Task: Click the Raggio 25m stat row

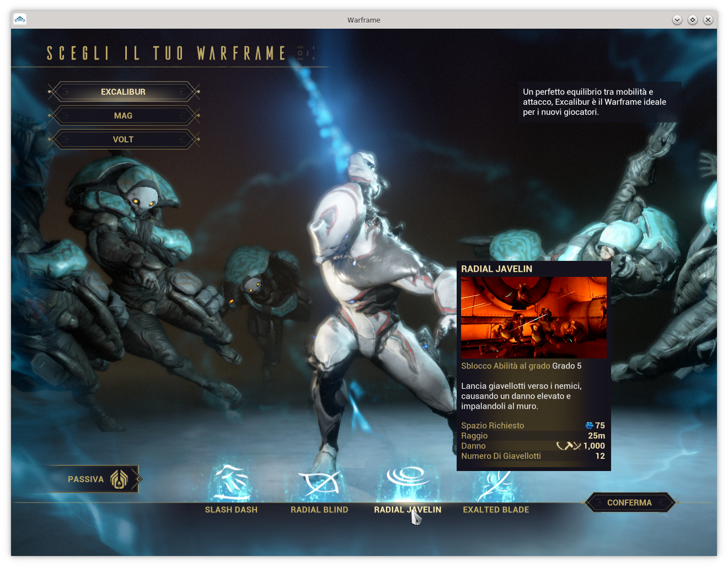Action: pos(533,436)
